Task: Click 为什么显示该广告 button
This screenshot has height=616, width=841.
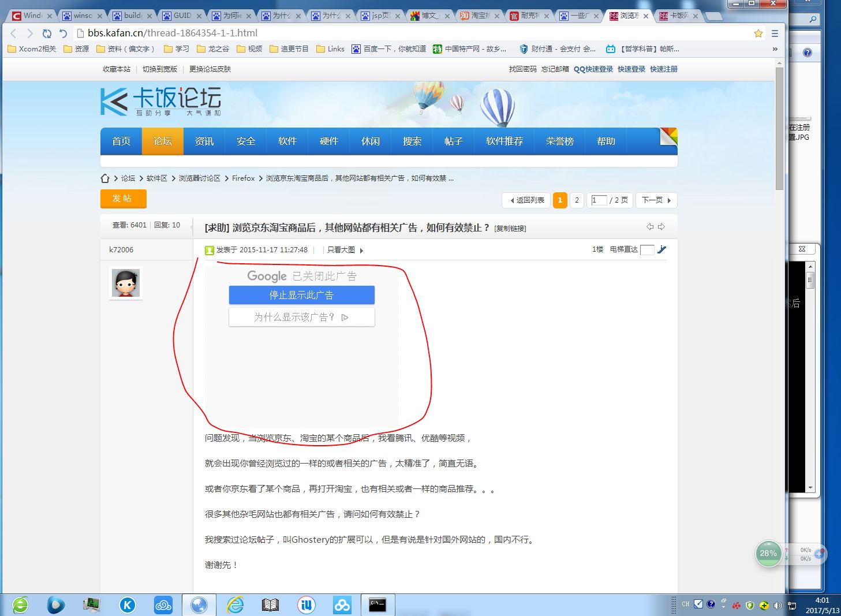Action: tap(302, 317)
